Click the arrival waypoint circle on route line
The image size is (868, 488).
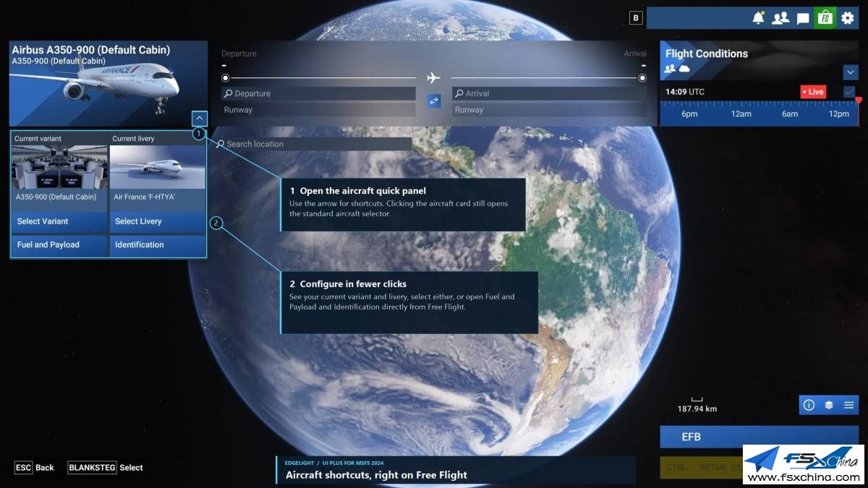642,77
